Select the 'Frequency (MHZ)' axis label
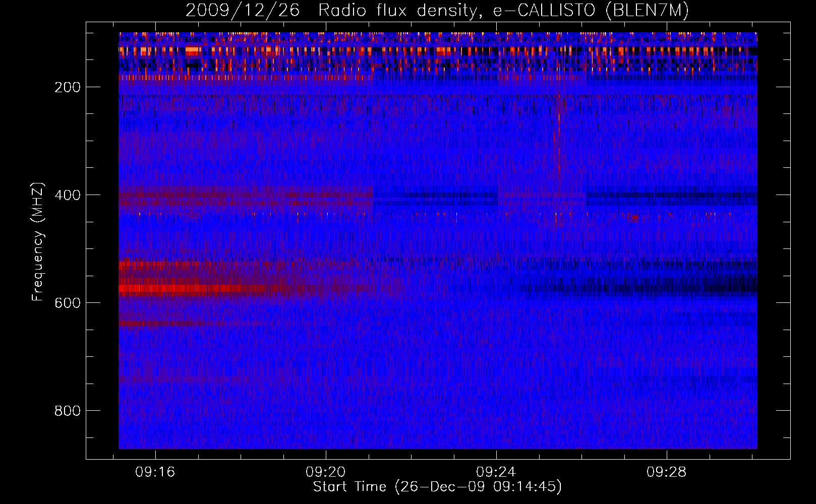 [x=38, y=242]
